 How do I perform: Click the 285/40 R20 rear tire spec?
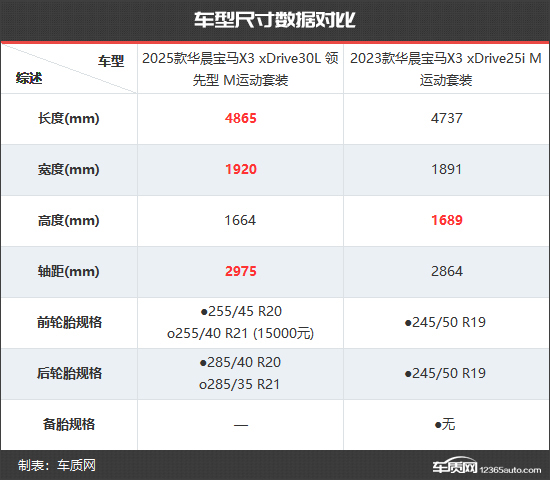[240, 362]
